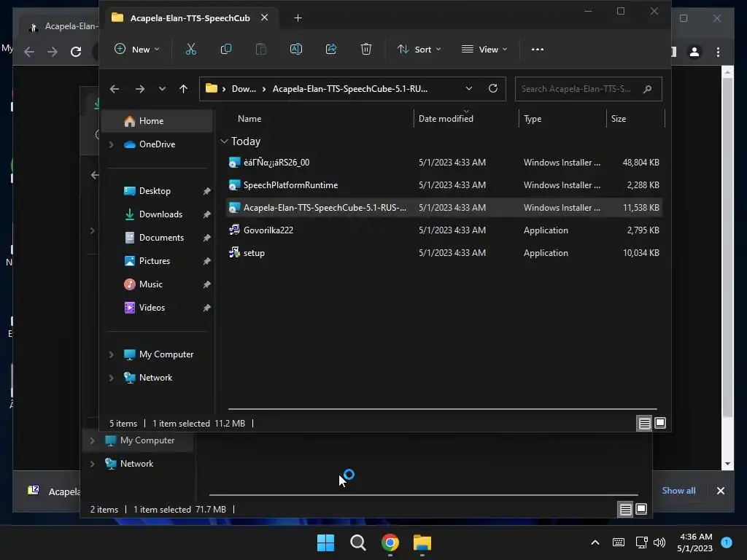Open Chrome profile avatar icon
The image size is (747, 560).
[694, 52]
